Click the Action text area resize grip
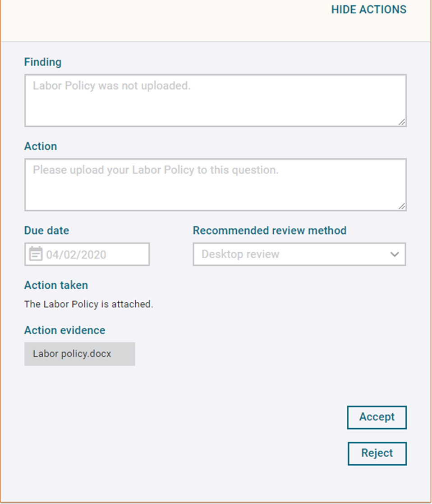 (x=401, y=206)
